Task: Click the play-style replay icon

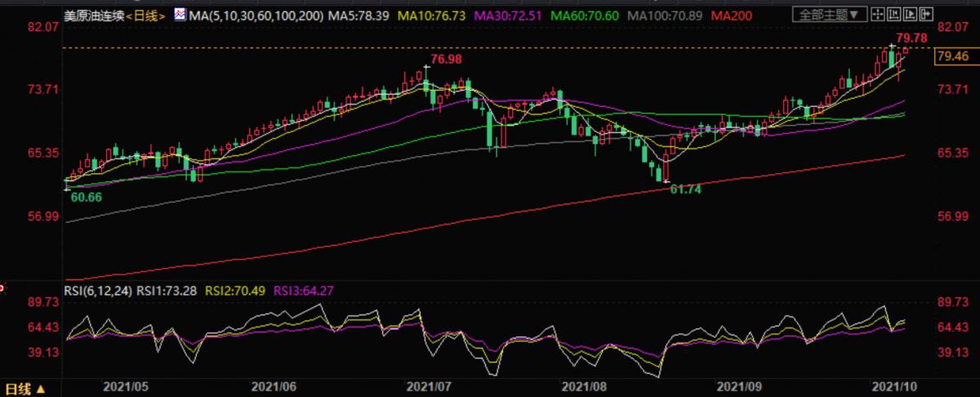Action: point(910,14)
